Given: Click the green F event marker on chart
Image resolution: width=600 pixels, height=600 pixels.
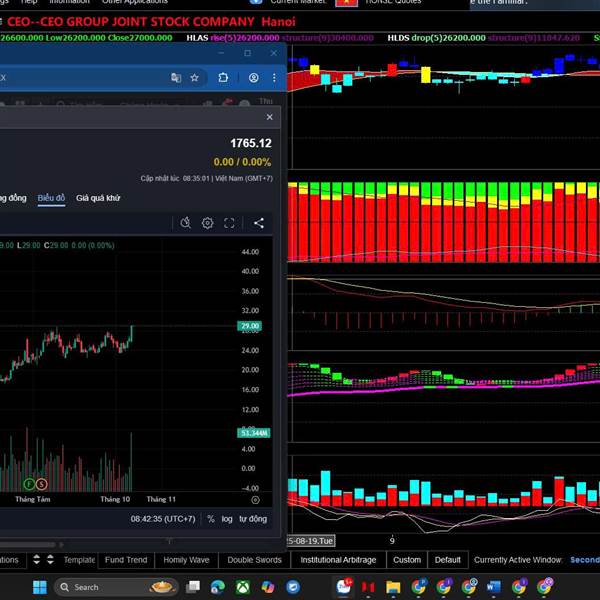Looking at the screenshot, I should pyautogui.click(x=29, y=484).
